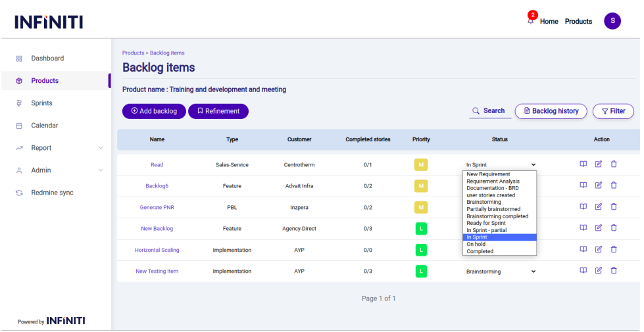Click the user avatar S icon

pos(612,21)
